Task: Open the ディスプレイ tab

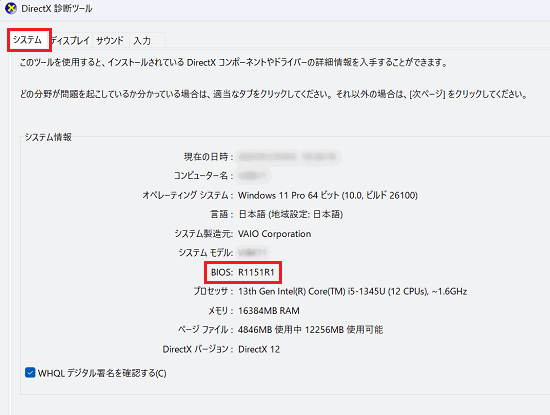Action: click(x=70, y=41)
